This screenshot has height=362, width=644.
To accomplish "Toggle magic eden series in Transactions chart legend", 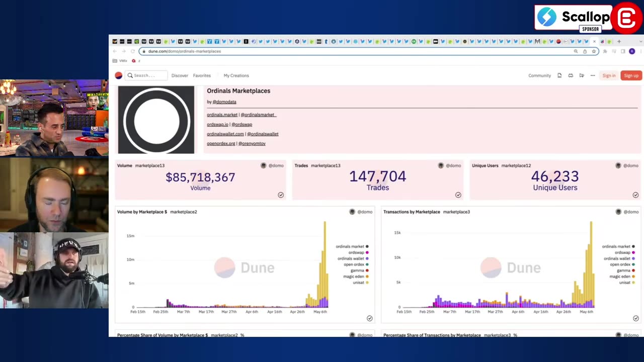I will click(622, 277).
